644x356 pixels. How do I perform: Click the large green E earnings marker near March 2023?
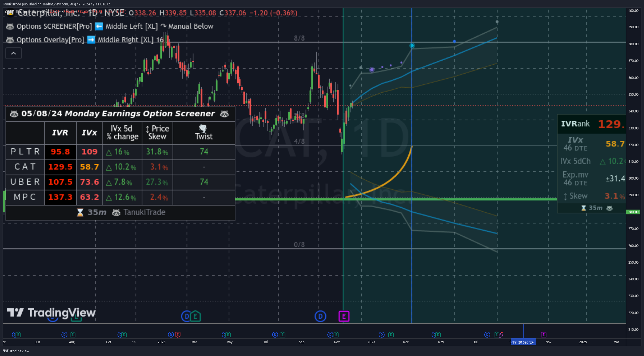[195, 316]
